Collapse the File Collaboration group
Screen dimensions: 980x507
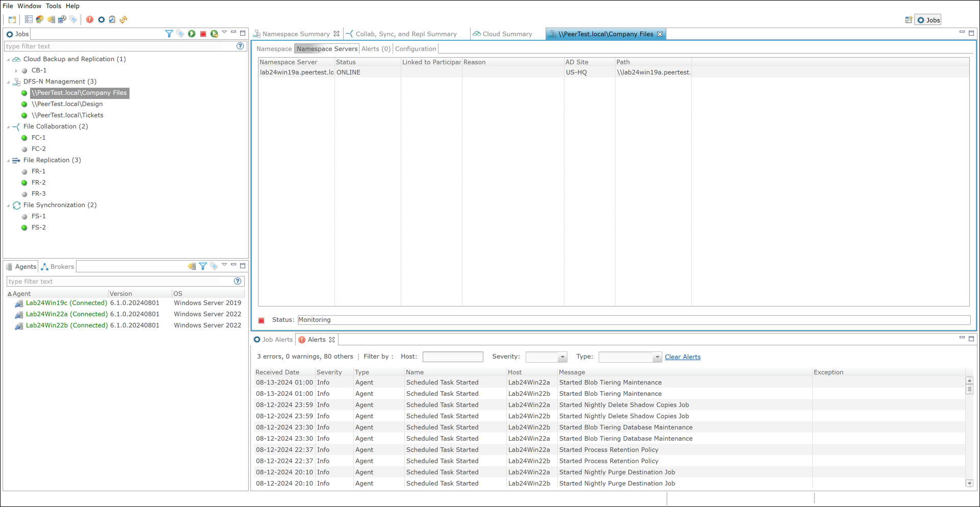click(x=8, y=126)
